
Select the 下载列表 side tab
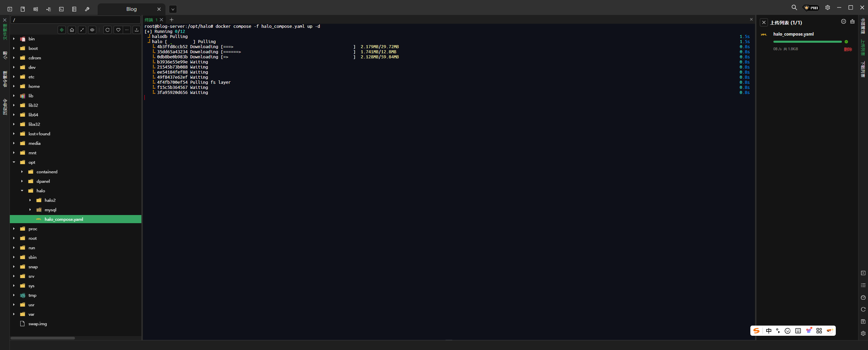pos(863,70)
